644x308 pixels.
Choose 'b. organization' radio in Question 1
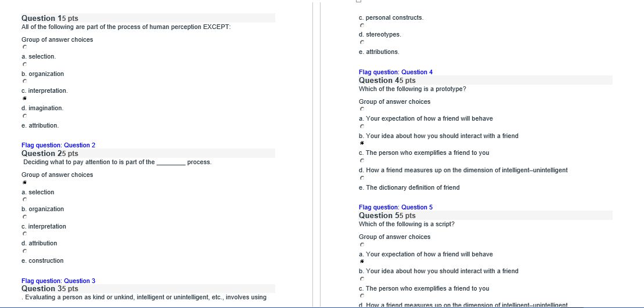(24, 64)
